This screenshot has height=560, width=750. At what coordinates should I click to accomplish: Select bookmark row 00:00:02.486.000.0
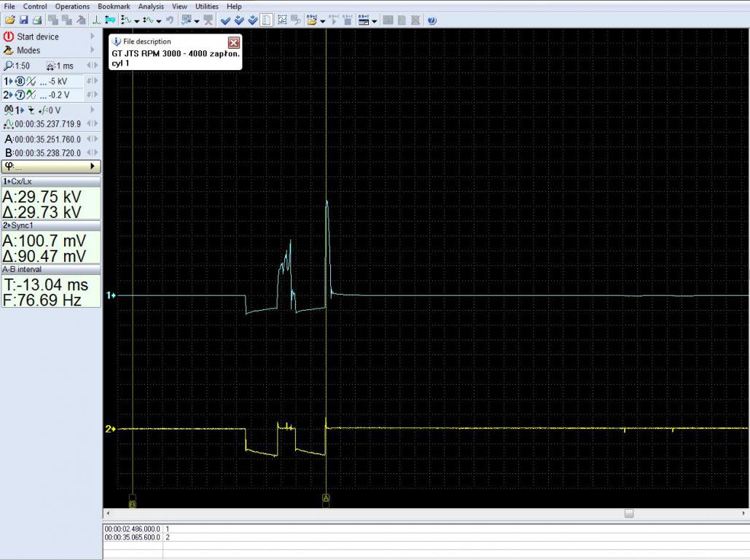[x=426, y=529]
